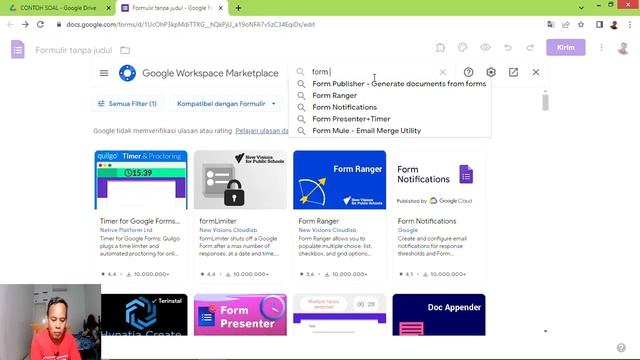
Task: Click inside the Marketplace search field
Action: coord(373,72)
